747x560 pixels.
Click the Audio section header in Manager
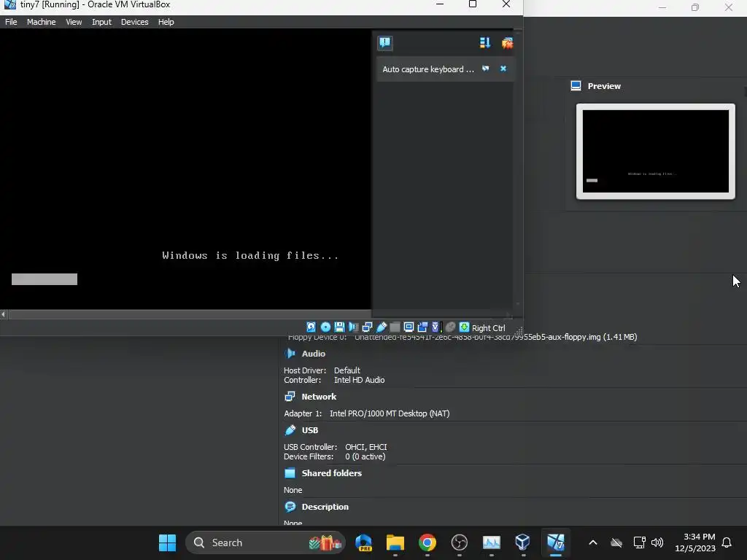pyautogui.click(x=313, y=354)
